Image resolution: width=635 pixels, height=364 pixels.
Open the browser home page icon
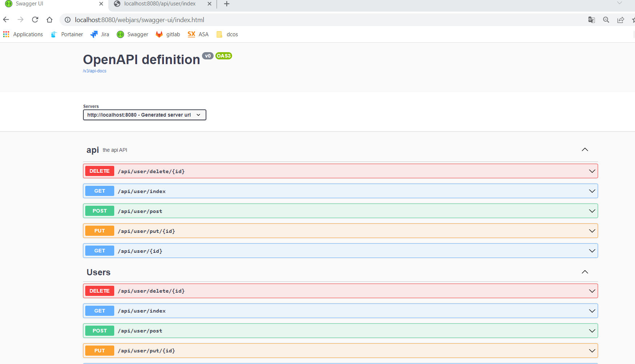[x=50, y=20]
